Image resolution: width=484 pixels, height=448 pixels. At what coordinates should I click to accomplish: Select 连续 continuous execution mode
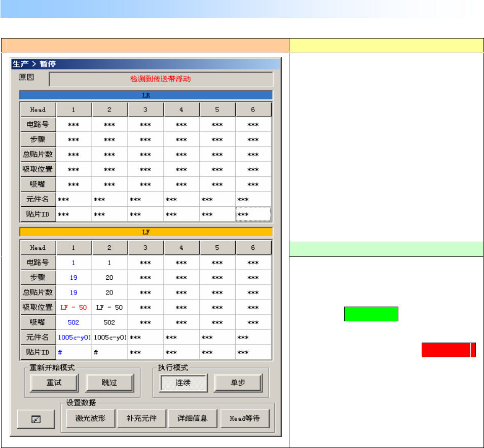coord(183,383)
